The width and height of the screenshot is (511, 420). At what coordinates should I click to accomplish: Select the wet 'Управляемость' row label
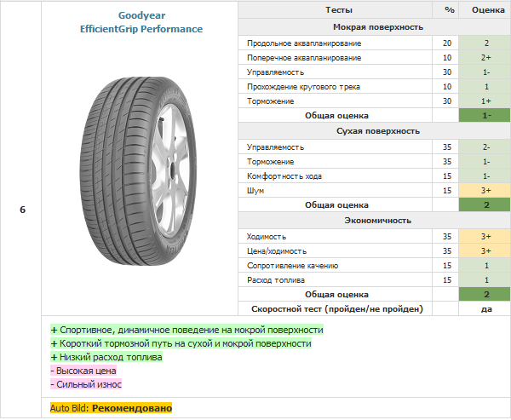point(275,72)
